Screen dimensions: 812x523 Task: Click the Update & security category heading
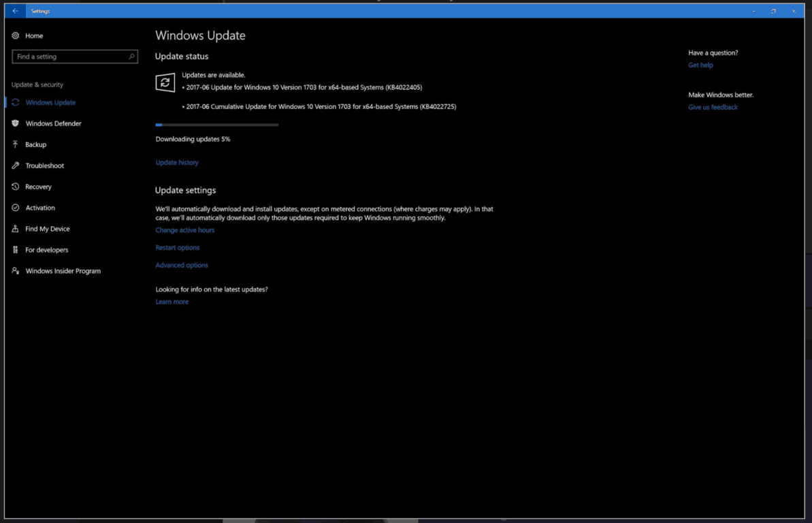[37, 84]
